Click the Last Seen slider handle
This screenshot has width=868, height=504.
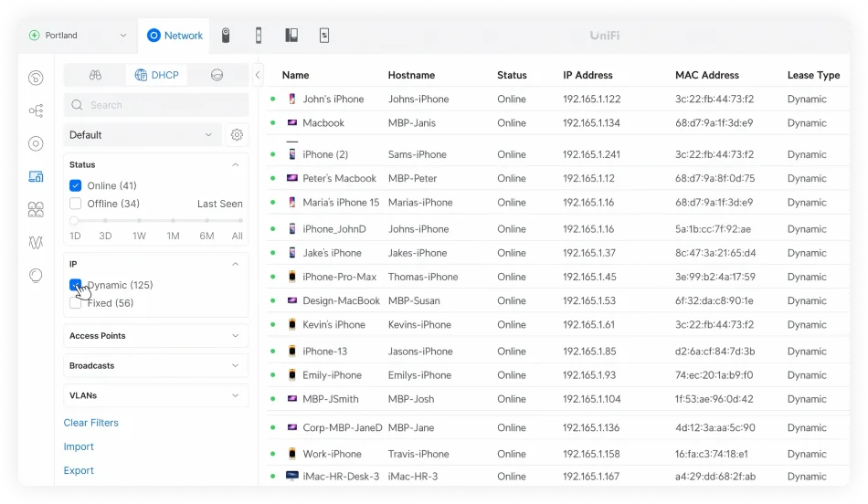coord(74,221)
